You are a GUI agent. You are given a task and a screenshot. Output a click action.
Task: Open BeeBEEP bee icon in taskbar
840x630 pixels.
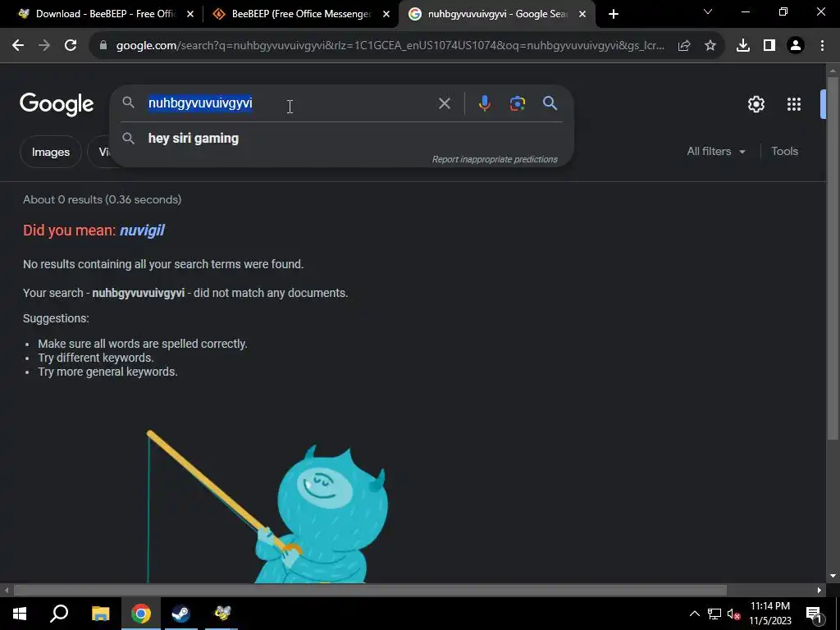(x=221, y=614)
